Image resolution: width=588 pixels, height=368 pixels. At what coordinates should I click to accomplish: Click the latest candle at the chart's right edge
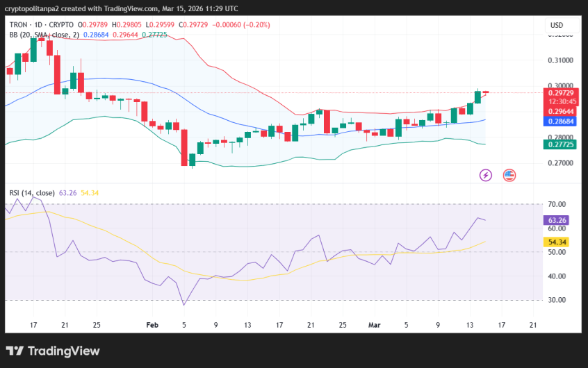(x=486, y=92)
